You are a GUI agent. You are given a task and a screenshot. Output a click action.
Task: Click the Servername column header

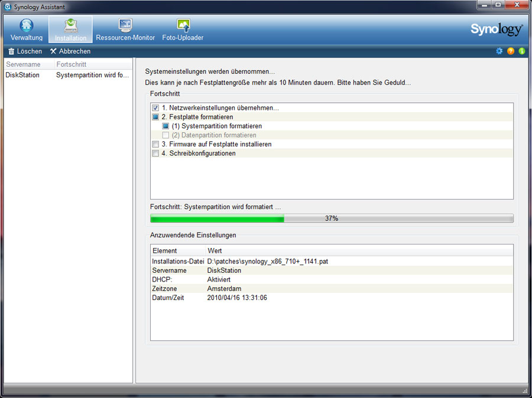click(x=29, y=64)
